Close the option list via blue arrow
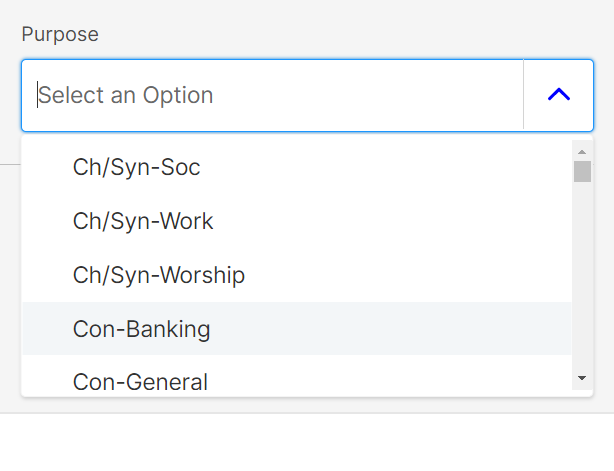Screen dimensions: 614x471 pyautogui.click(x=558, y=95)
